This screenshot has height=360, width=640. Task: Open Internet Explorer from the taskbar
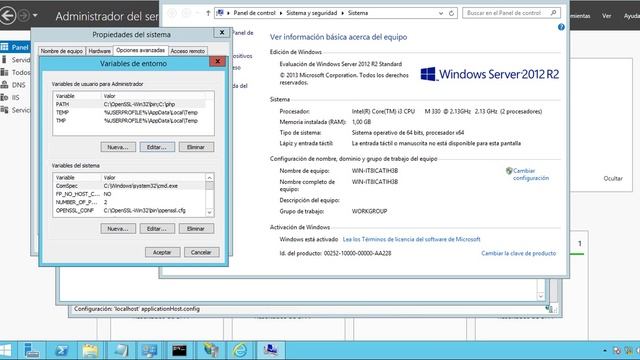click(x=240, y=350)
